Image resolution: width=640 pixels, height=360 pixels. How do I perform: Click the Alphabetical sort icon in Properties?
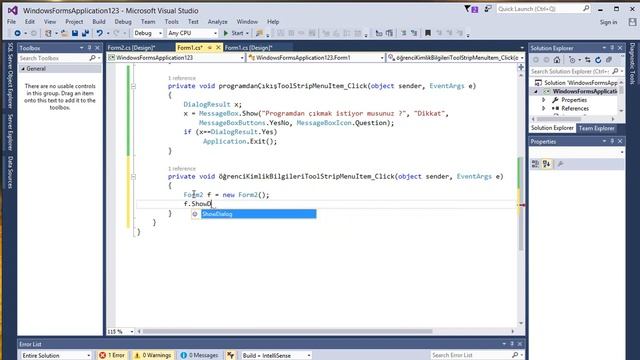point(547,164)
